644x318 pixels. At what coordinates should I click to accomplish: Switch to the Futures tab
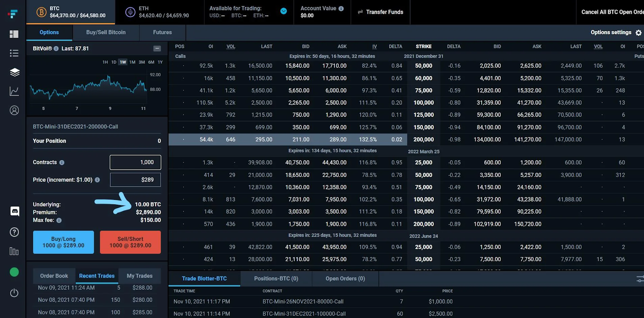tap(162, 32)
